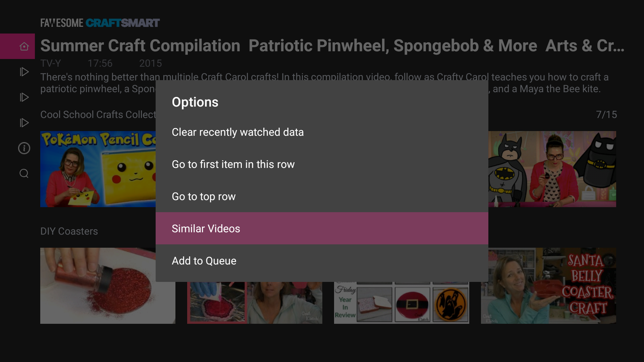This screenshot has height=362, width=644.
Task: Choose Go to first item in this row
Action: (x=233, y=164)
